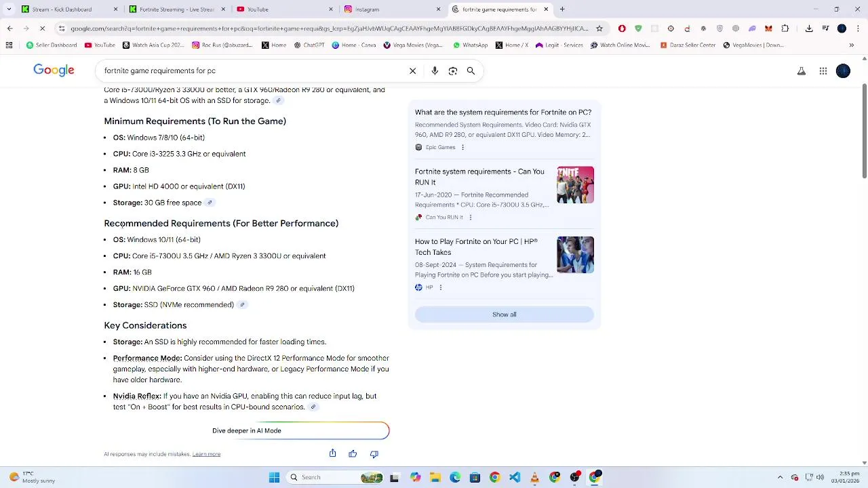Viewport: 868px width, 488px height.
Task: Open Chrome three-dot menu
Action: 858,28
